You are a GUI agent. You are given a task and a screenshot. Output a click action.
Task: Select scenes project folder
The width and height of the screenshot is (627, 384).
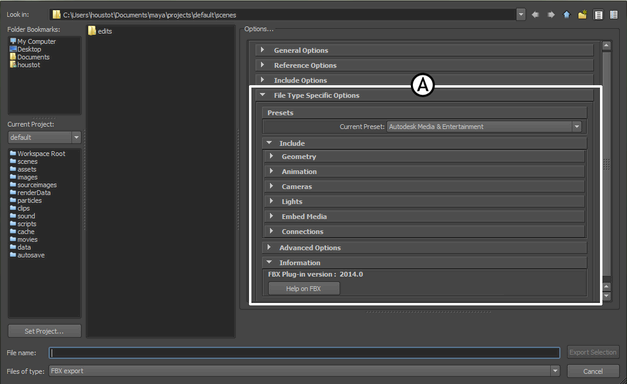coord(24,162)
